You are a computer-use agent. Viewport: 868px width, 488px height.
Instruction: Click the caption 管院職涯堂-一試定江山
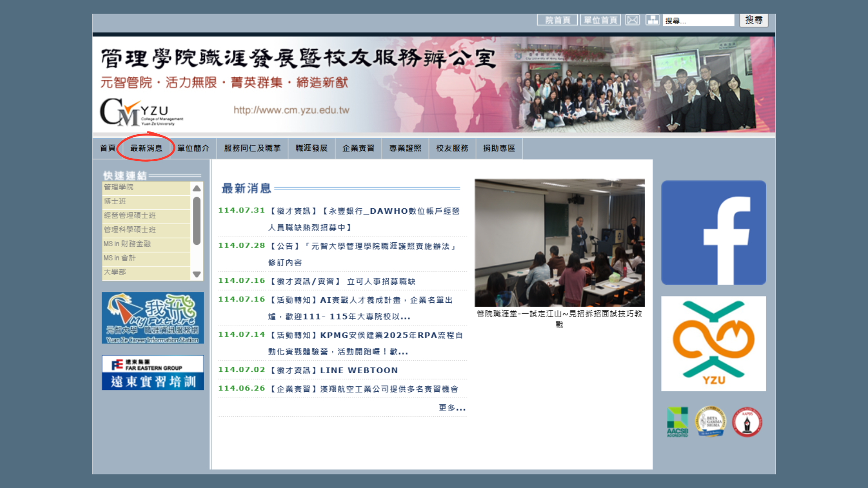coord(560,319)
